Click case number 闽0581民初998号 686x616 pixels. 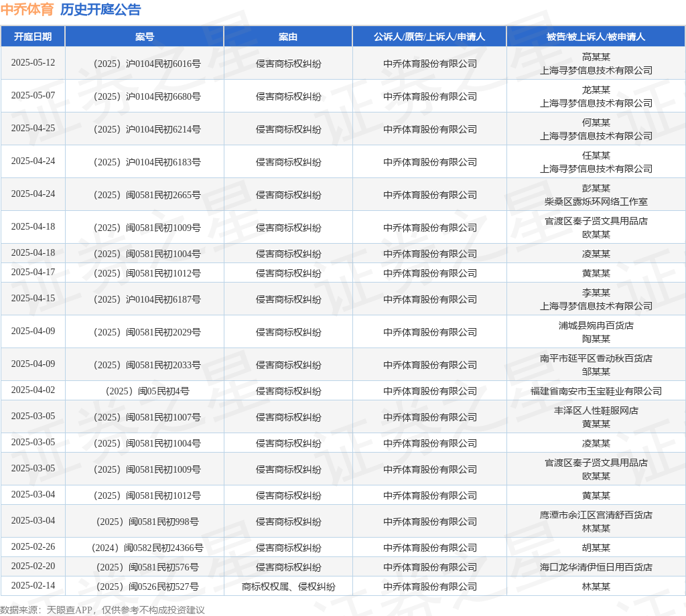tap(147, 522)
